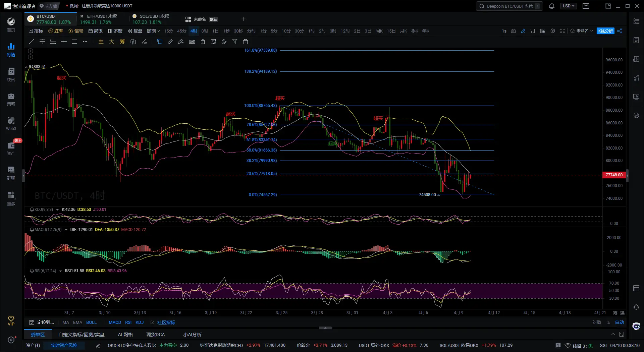Open the AI 网格 tab
The height and width of the screenshot is (352, 644).
click(125, 335)
